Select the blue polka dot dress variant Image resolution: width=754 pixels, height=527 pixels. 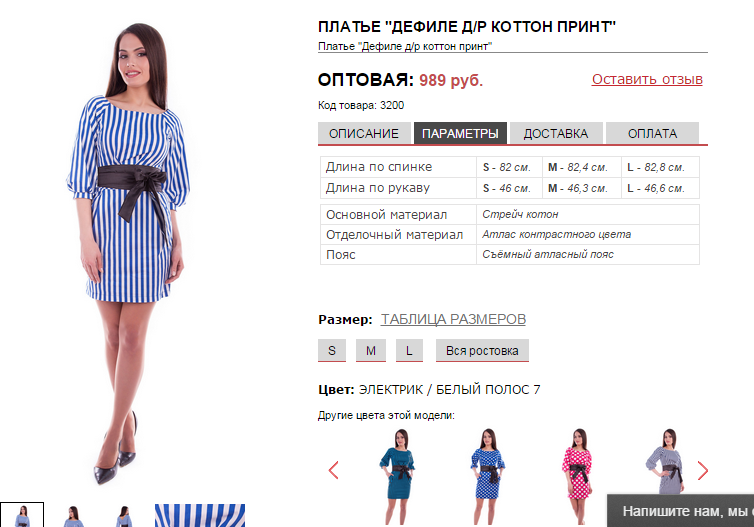click(488, 476)
